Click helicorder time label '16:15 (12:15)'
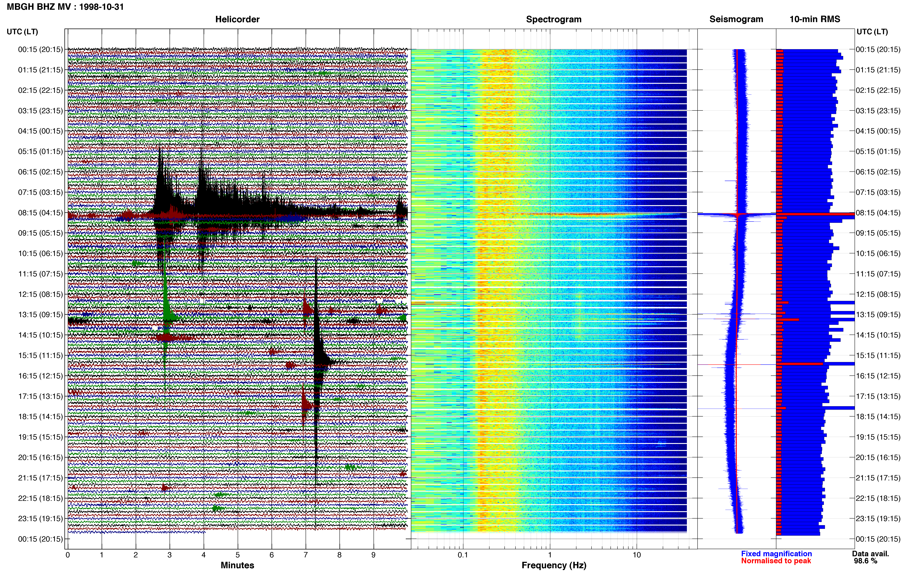Viewport: 924px width, 578px height. coord(41,376)
